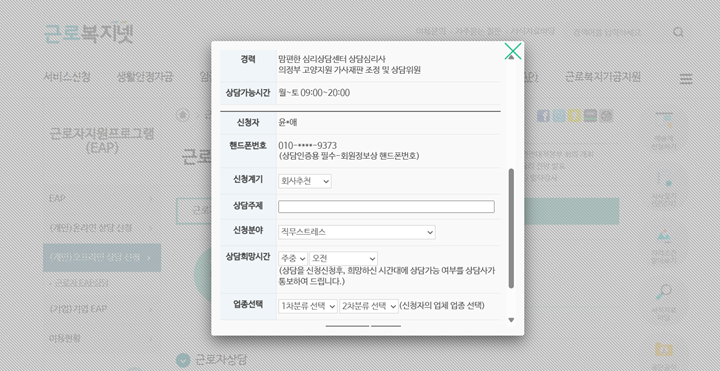Image resolution: width=720 pixels, height=371 pixels.
Task: Open the 오전 time-of-day dropdown
Action: (343, 259)
